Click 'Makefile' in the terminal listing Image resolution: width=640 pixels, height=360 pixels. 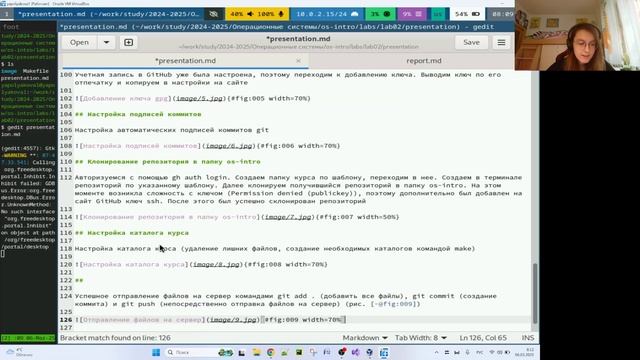(x=36, y=71)
